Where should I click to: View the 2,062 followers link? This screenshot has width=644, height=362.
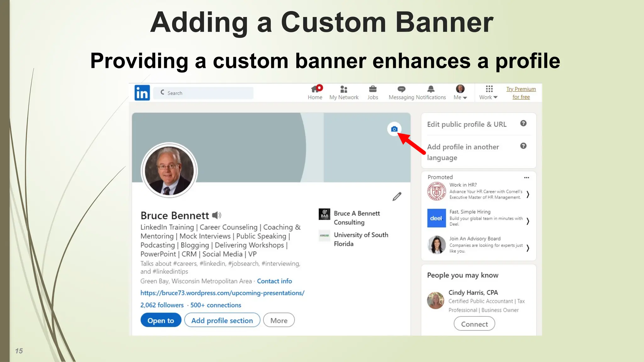pos(162,305)
